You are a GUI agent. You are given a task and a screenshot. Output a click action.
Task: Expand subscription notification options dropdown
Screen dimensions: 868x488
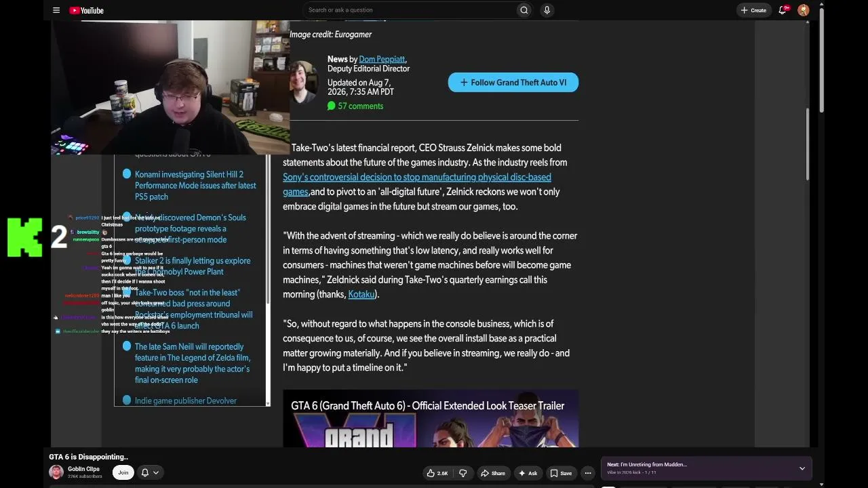[x=150, y=472]
